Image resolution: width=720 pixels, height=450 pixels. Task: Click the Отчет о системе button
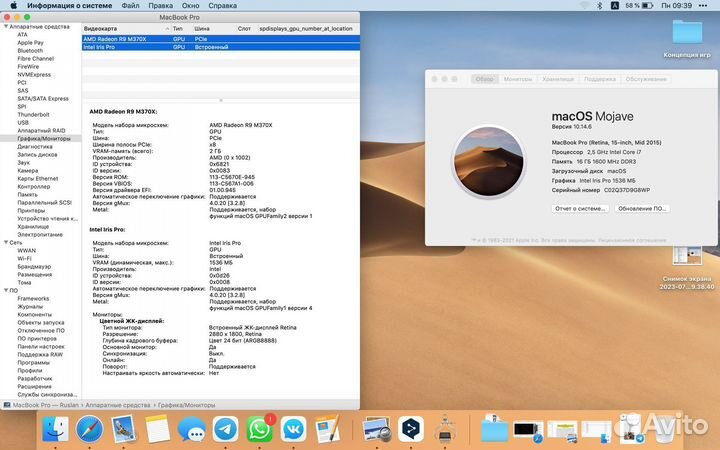click(580, 208)
